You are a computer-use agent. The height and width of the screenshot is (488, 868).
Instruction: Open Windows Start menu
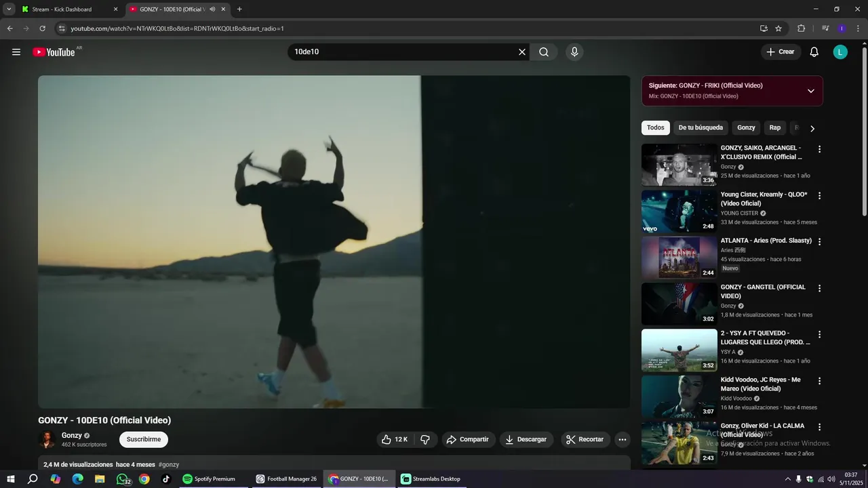pyautogui.click(x=11, y=479)
